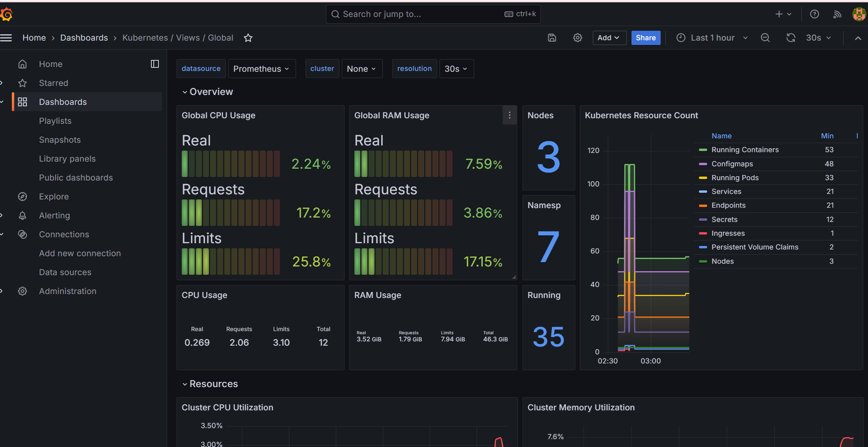Click the Share button

coord(645,38)
